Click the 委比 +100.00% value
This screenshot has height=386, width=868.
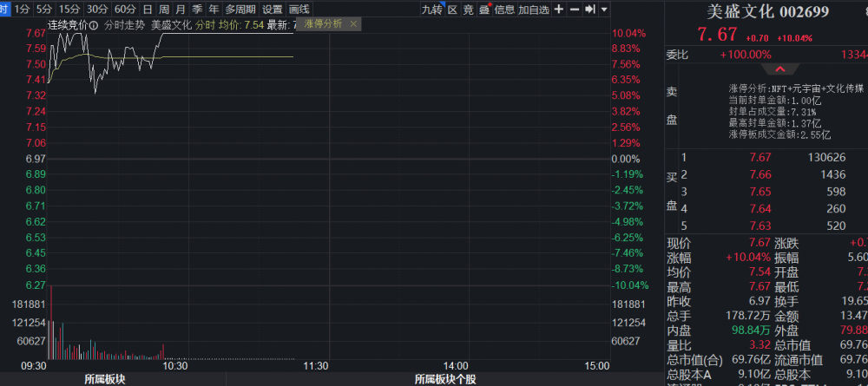(x=745, y=54)
